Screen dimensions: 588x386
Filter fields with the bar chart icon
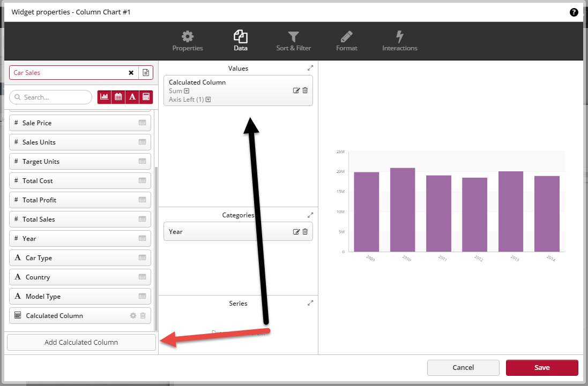click(x=105, y=97)
